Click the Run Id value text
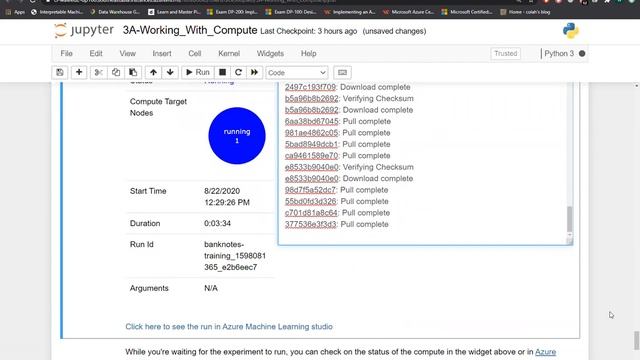The image size is (640, 360). click(x=235, y=256)
